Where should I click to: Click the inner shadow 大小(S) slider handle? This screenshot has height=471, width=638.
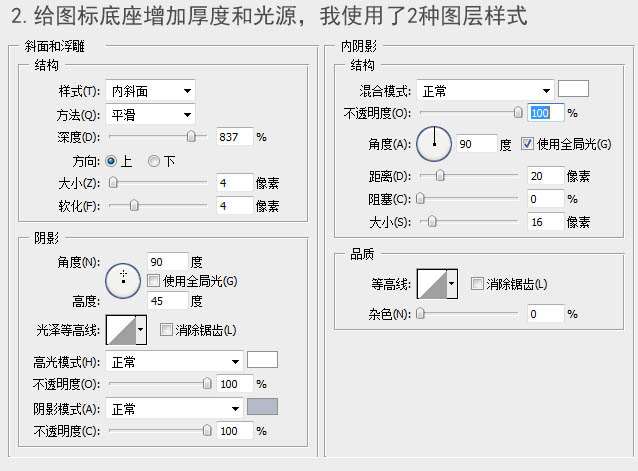point(432,221)
